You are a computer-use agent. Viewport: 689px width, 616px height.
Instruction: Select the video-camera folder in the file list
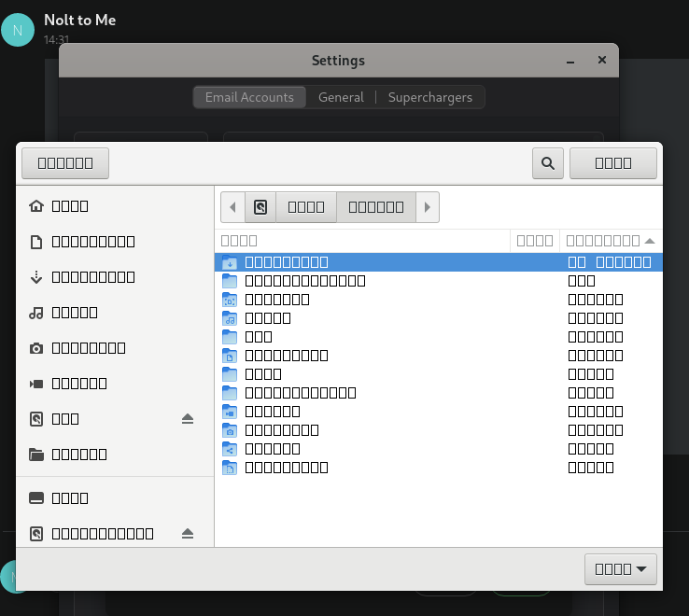(x=438, y=412)
